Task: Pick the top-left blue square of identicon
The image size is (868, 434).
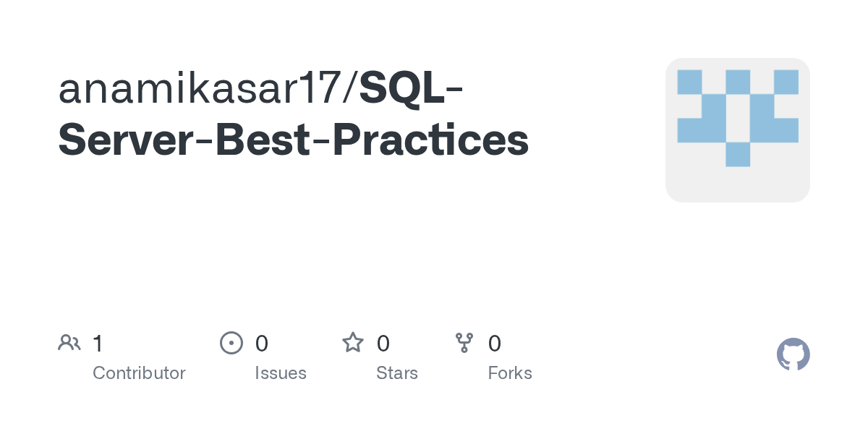Action: (689, 82)
